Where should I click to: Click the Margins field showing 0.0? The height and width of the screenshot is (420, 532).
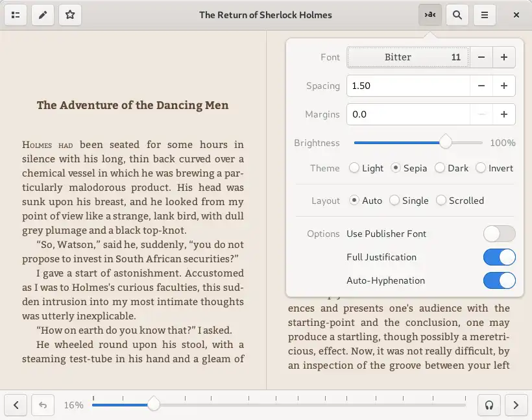coord(408,114)
